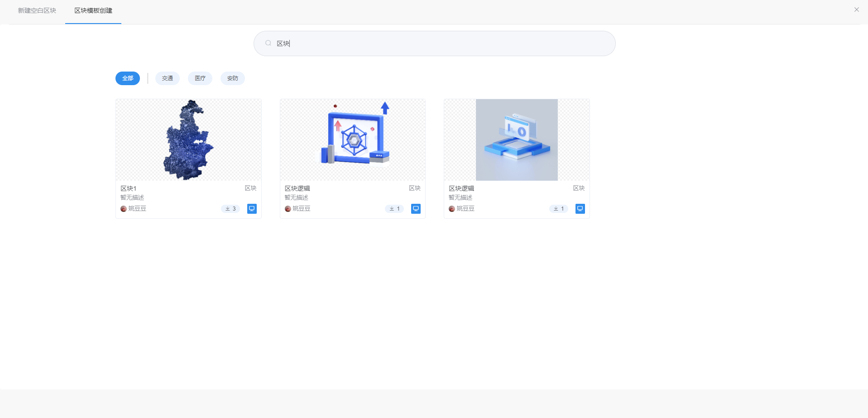Select 区块模板创建 tab
This screenshot has width=868, height=418.
coord(93,10)
